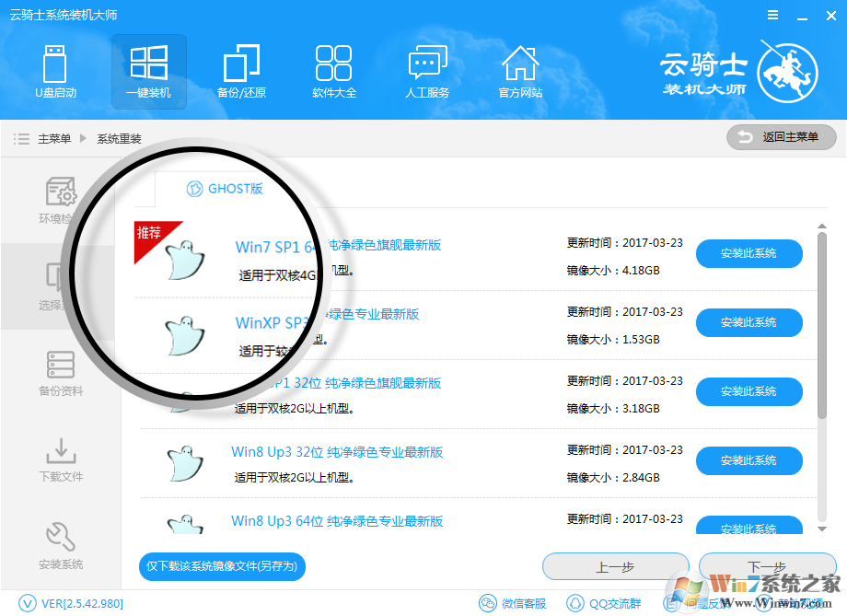Select the 备份资料 step icon in sidebar
Screen dimensions: 847x616
pyautogui.click(x=60, y=373)
